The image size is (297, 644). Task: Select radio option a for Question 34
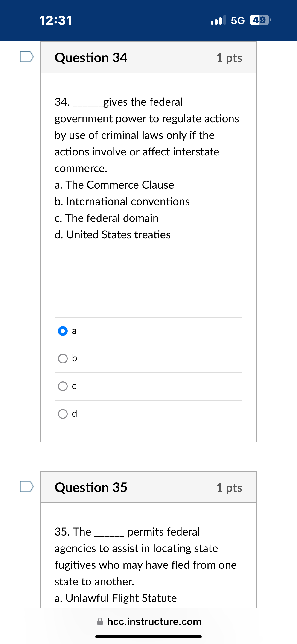(x=63, y=331)
